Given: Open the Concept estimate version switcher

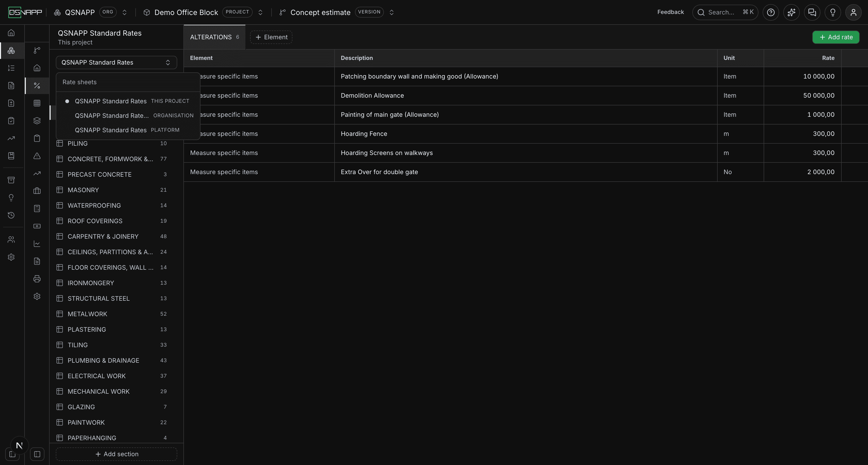Looking at the screenshot, I should coord(392,12).
